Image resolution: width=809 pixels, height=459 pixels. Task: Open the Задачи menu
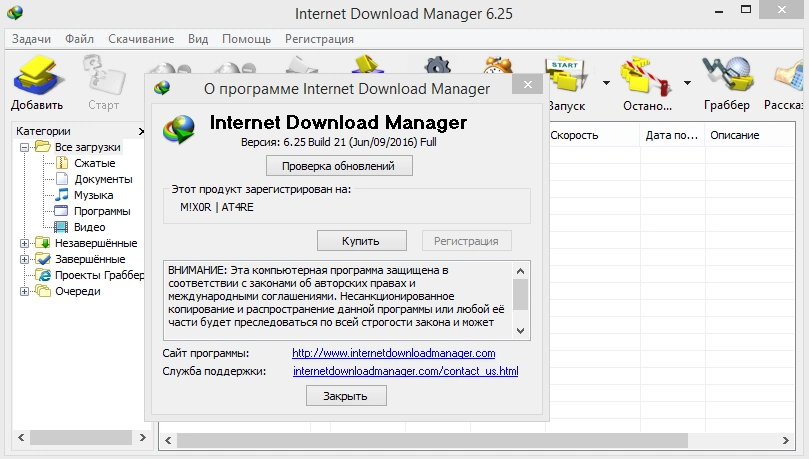pos(31,39)
